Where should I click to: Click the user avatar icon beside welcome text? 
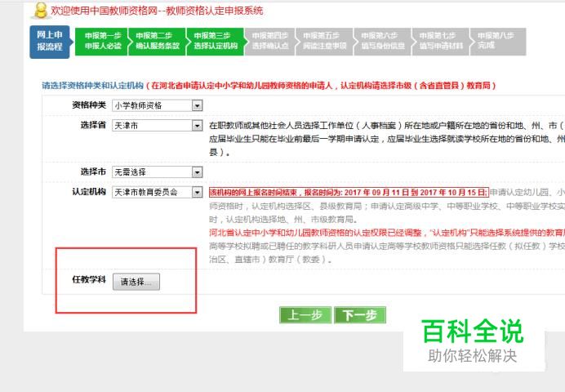pos(40,11)
